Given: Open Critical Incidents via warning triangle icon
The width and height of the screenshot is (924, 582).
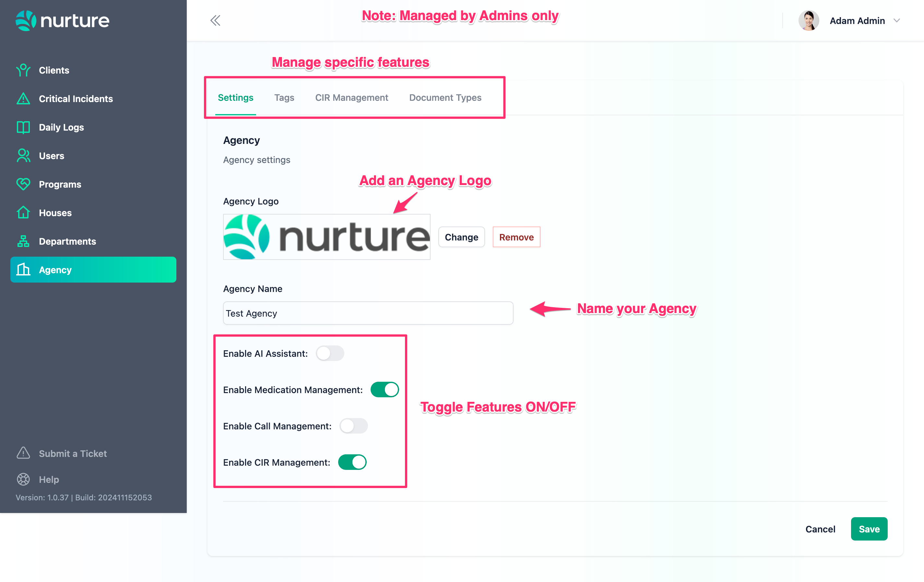Looking at the screenshot, I should coord(23,99).
